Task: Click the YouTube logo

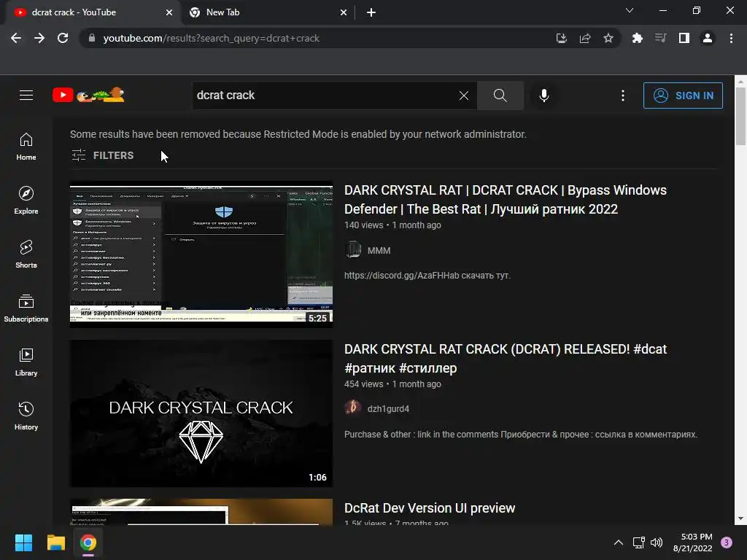Action: pos(88,95)
